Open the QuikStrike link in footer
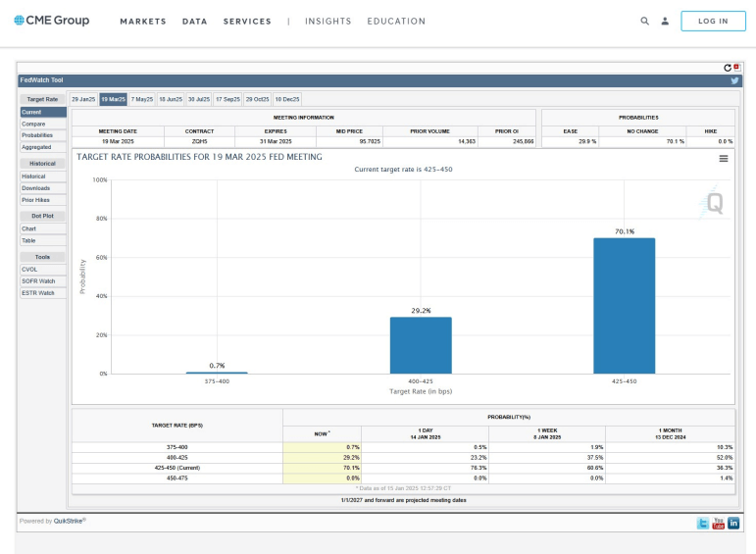Viewport: 756px width, 554px height. pos(69,521)
